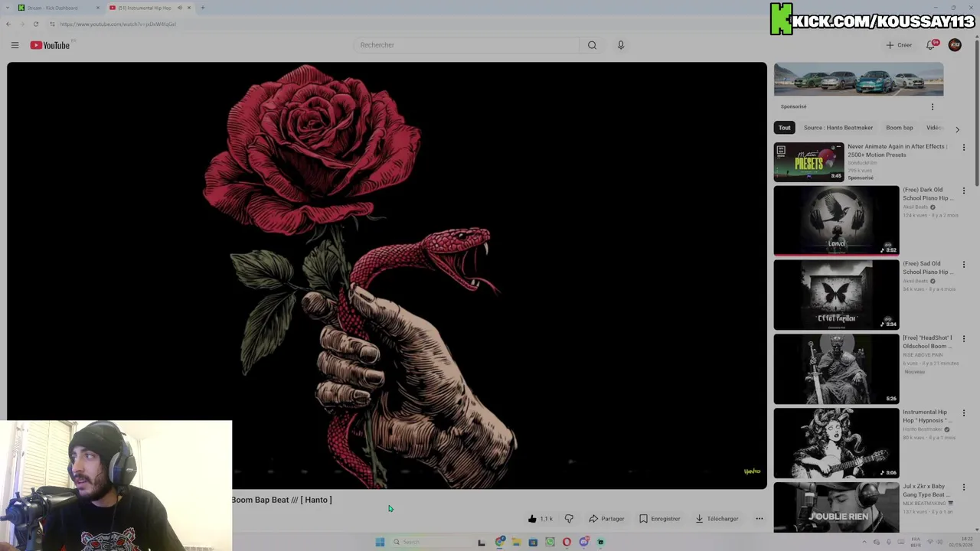Click the browser address bar URL
The height and width of the screenshot is (551, 980).
(118, 24)
